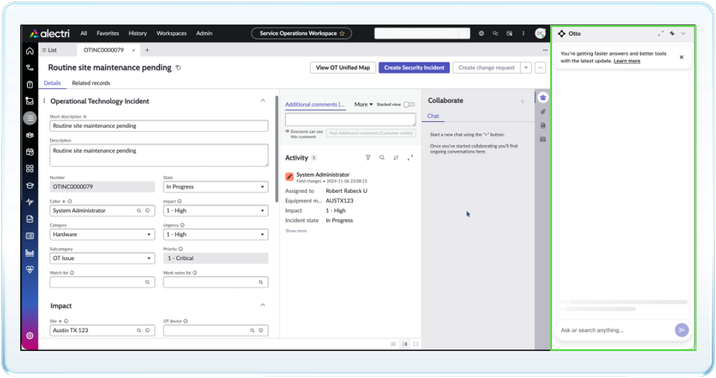Click the Short description input field
The image size is (716, 378).
click(x=159, y=126)
